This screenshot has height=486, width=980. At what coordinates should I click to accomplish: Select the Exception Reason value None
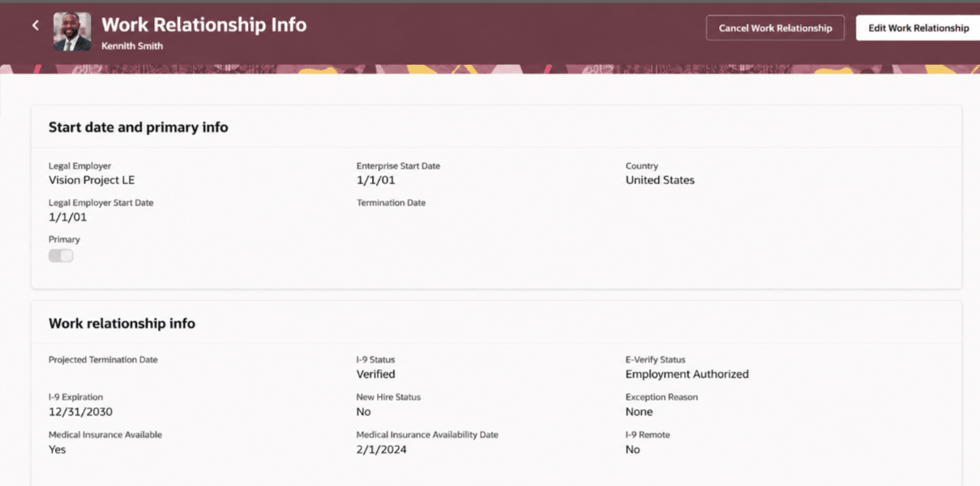pos(640,411)
